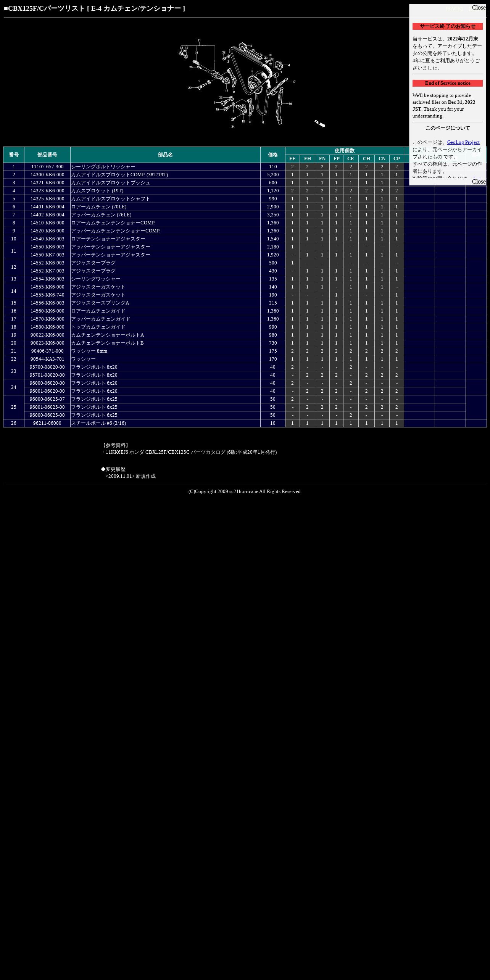Click the 部品名 column header
This screenshot has width=490, height=980.
(x=165, y=155)
